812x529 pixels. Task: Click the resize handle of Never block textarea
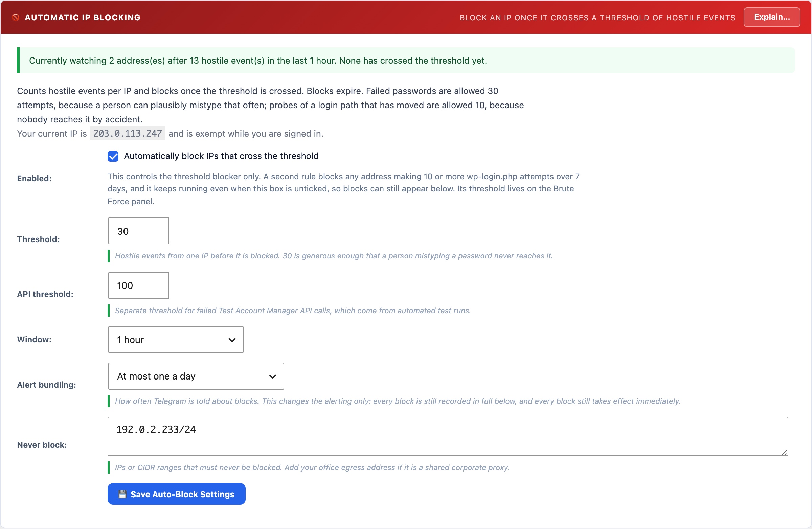784,452
